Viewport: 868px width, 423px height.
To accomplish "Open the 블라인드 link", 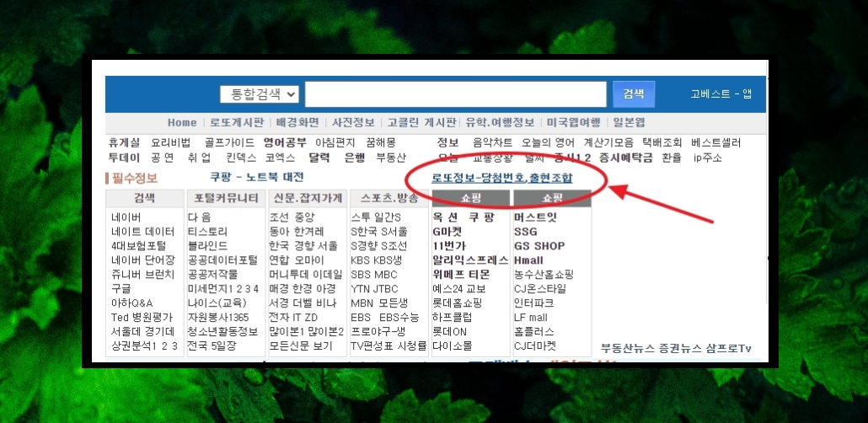I will tap(207, 246).
